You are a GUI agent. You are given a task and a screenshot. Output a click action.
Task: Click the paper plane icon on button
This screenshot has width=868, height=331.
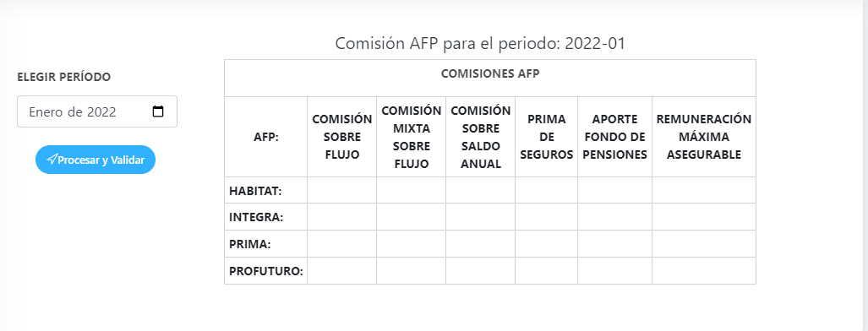click(52, 160)
